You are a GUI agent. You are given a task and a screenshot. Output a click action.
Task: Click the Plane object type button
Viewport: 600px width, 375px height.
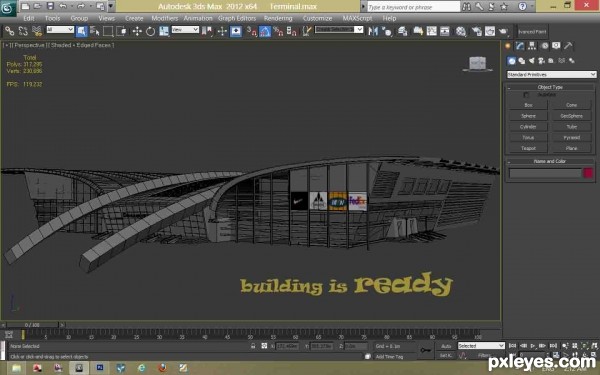coord(572,148)
